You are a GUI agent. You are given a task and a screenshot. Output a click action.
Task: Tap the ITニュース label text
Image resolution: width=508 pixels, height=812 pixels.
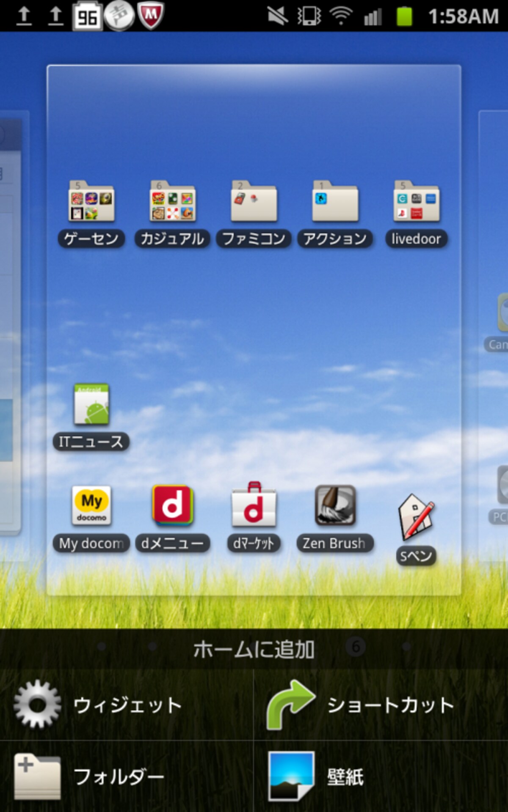click(91, 442)
